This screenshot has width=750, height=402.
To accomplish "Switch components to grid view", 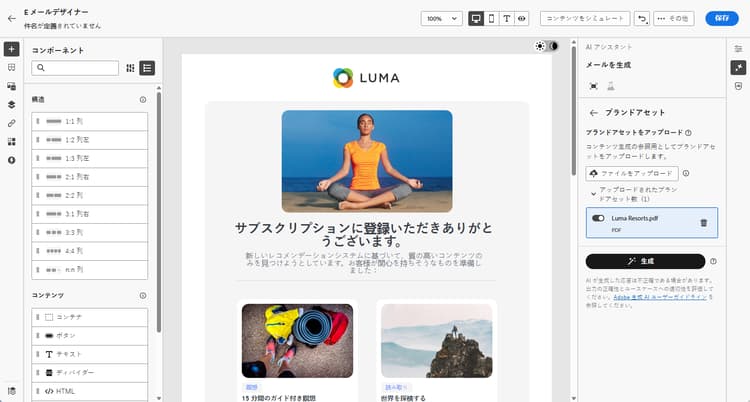I will pyautogui.click(x=130, y=68).
